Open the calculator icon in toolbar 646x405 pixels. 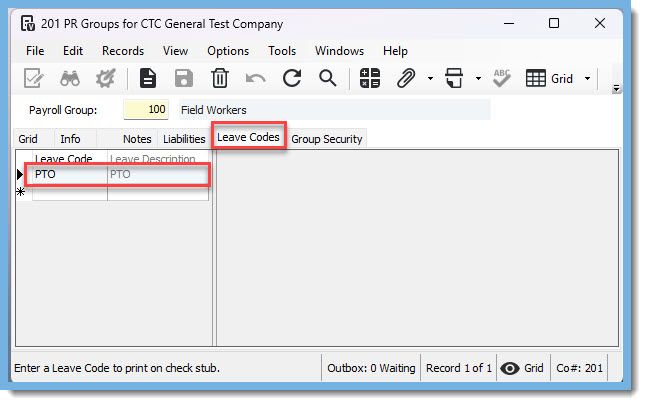[x=370, y=78]
